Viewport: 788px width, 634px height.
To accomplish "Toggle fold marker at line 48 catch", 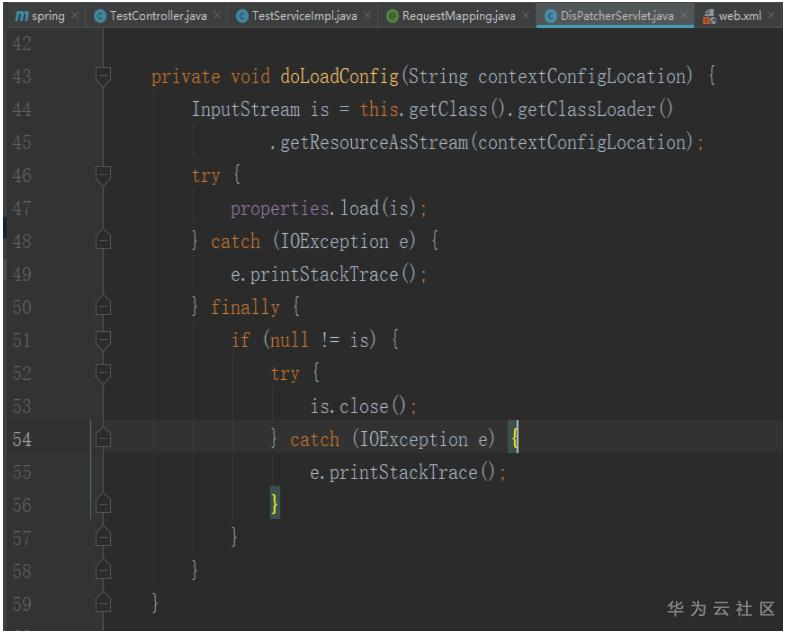I will pyautogui.click(x=103, y=240).
